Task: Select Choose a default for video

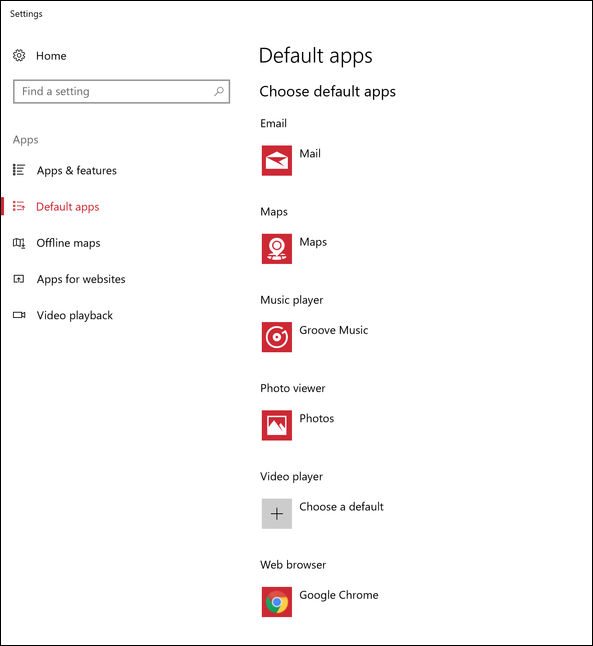Action: pyautogui.click(x=341, y=506)
